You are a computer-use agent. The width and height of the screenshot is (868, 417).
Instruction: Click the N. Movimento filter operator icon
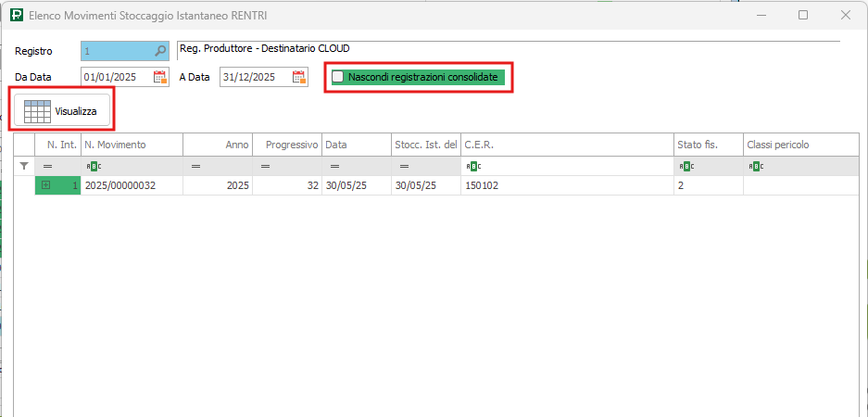[x=92, y=166]
